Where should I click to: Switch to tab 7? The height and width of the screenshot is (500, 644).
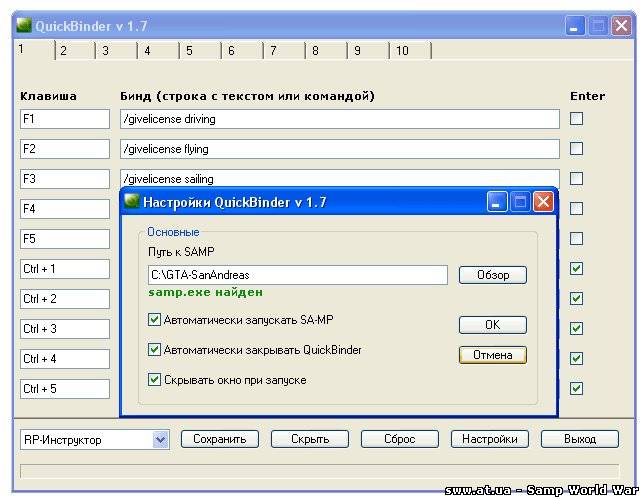284,51
